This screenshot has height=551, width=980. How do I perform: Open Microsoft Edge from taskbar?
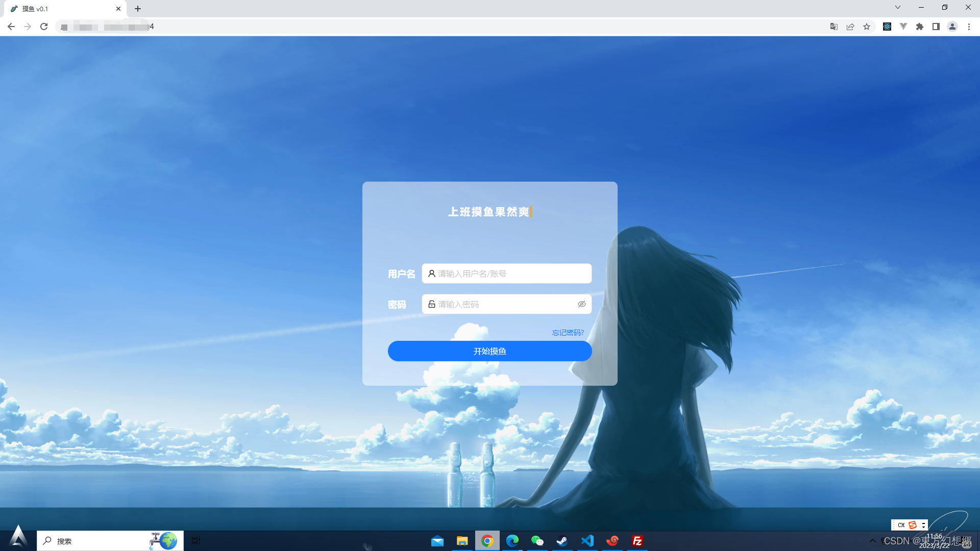coord(512,541)
